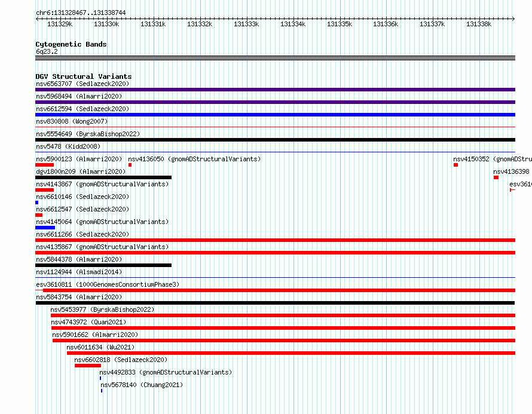This screenshot has height=414, width=532.
Task: Click the black dgv1800n209 feature bar
Action: coord(103,177)
